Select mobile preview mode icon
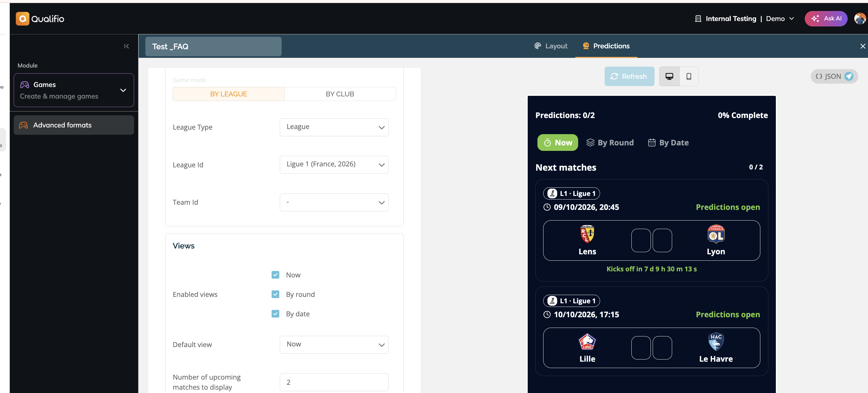 pos(688,77)
